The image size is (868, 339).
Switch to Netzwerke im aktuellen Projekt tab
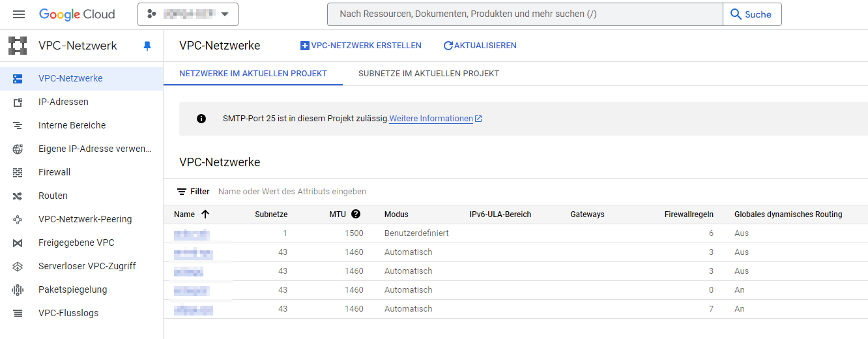click(253, 74)
